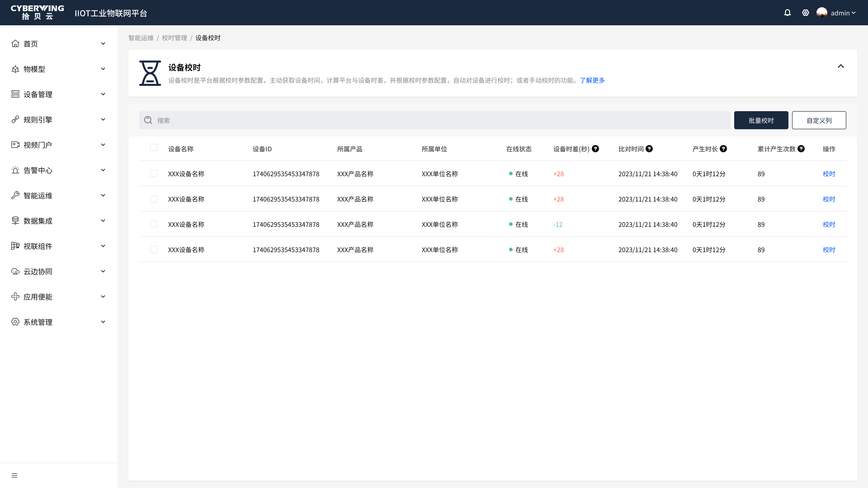Tick the first device row checkbox
868x488 pixels.
[x=154, y=174]
